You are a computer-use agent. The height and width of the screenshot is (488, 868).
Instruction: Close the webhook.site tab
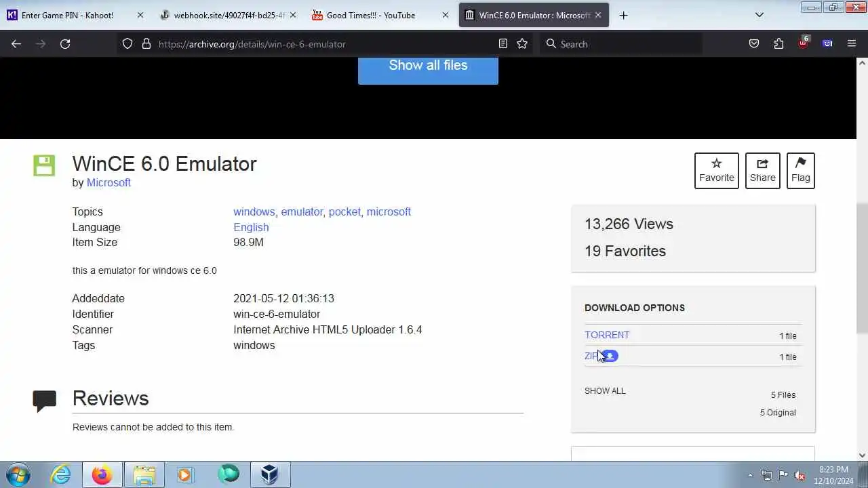293,15
